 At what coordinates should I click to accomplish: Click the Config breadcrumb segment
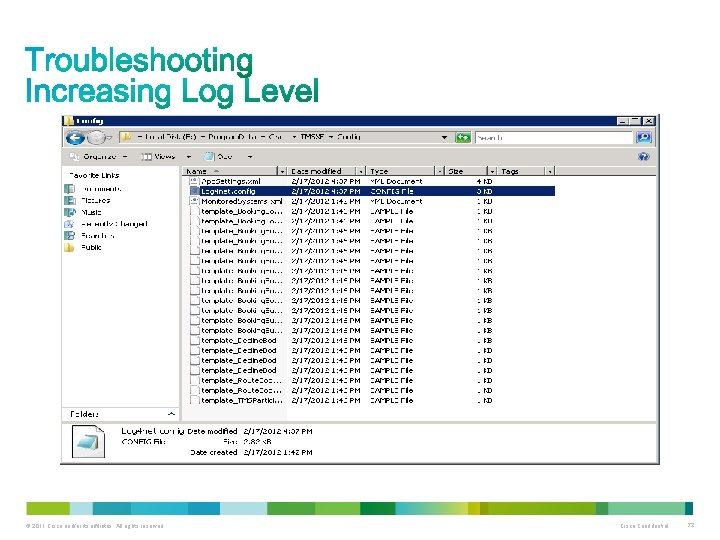tap(349, 137)
